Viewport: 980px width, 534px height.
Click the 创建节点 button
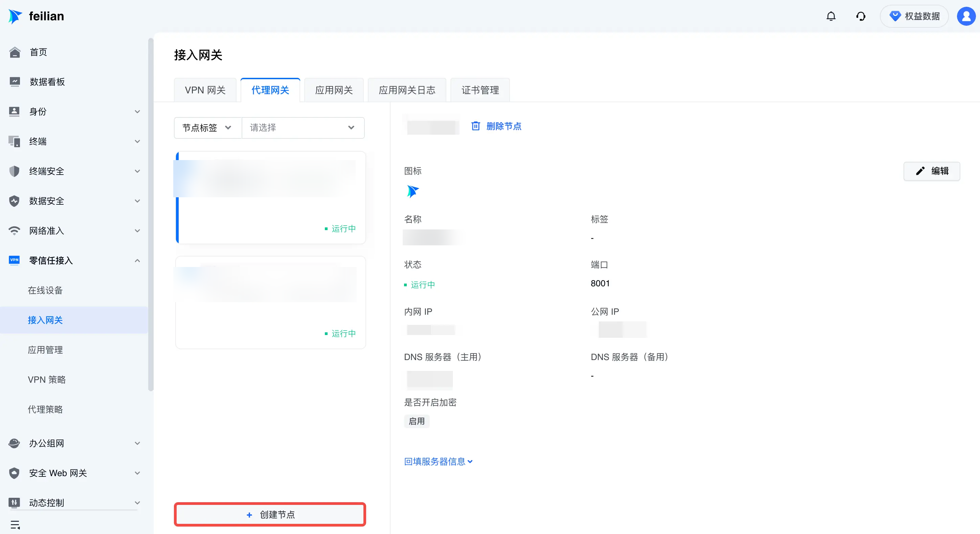(270, 515)
